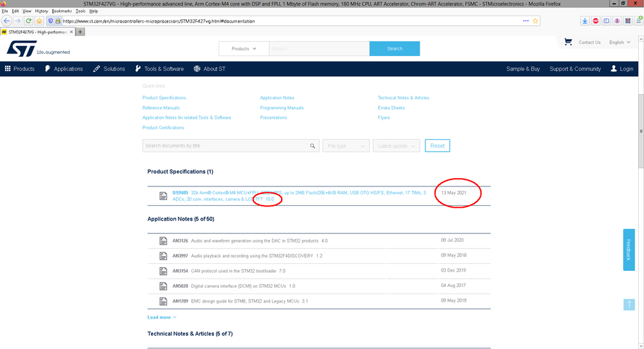Click the AN5020 document file icon
Screen dimensions: 644x349
(x=163, y=286)
